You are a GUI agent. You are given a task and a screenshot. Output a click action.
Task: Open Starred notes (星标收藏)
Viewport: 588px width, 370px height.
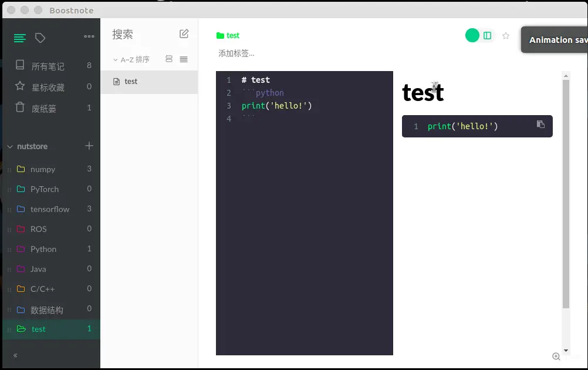point(52,87)
